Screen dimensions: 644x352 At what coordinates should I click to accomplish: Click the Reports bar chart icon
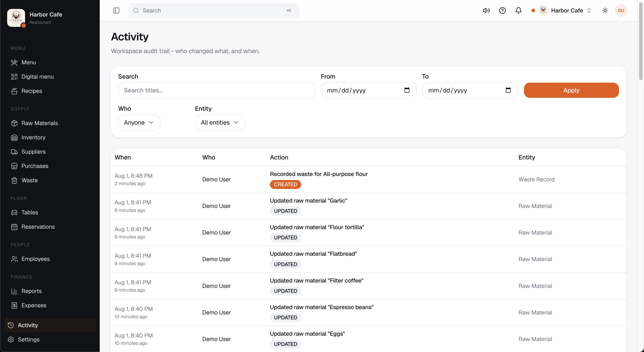click(x=14, y=291)
